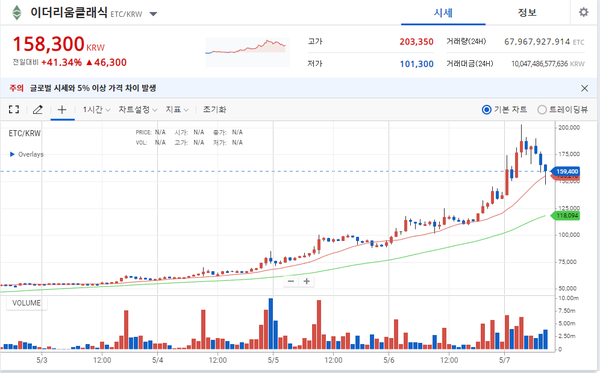Click the mini price sparkline thumbnail
600x373 pixels.
[247, 52]
